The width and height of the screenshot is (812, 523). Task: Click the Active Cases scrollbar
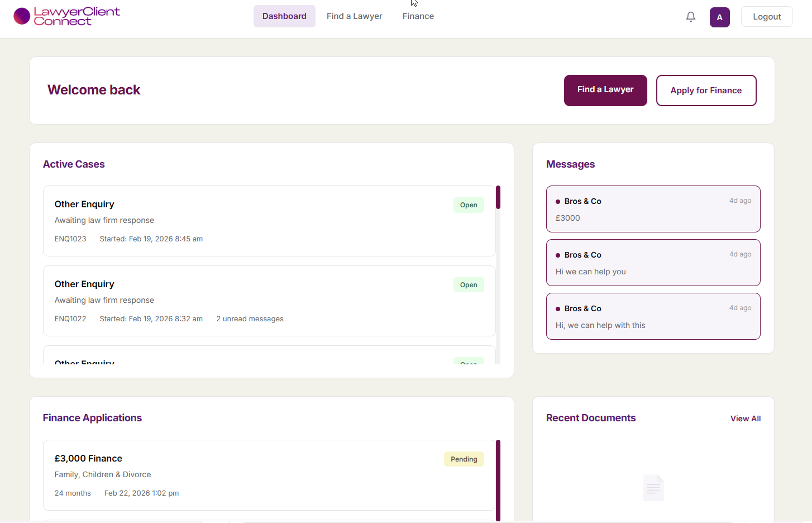(498, 197)
